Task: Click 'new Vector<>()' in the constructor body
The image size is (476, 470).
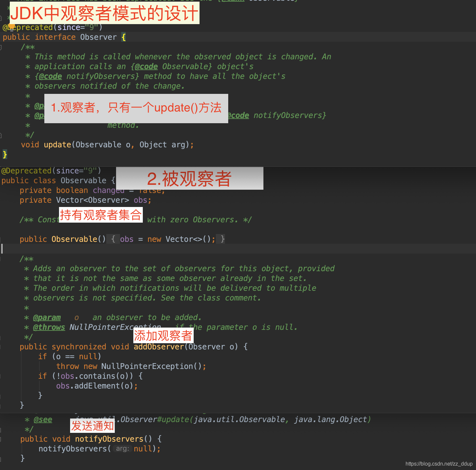Action: point(179,239)
